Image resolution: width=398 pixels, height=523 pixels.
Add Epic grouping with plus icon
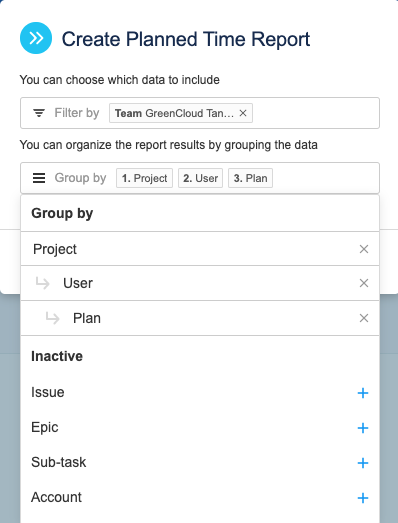point(363,428)
